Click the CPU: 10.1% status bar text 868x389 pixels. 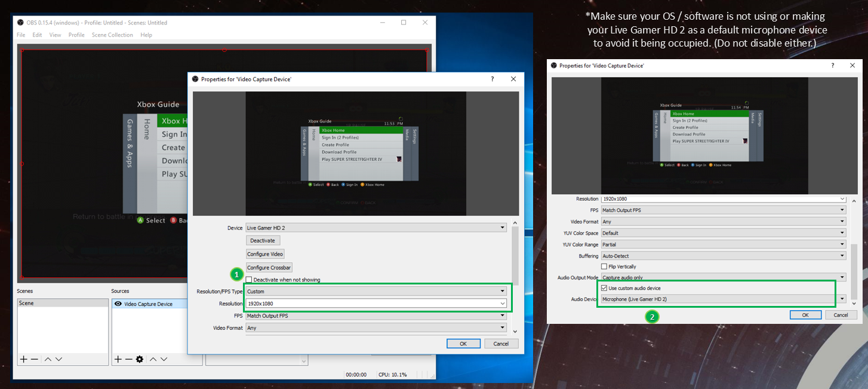pos(393,375)
